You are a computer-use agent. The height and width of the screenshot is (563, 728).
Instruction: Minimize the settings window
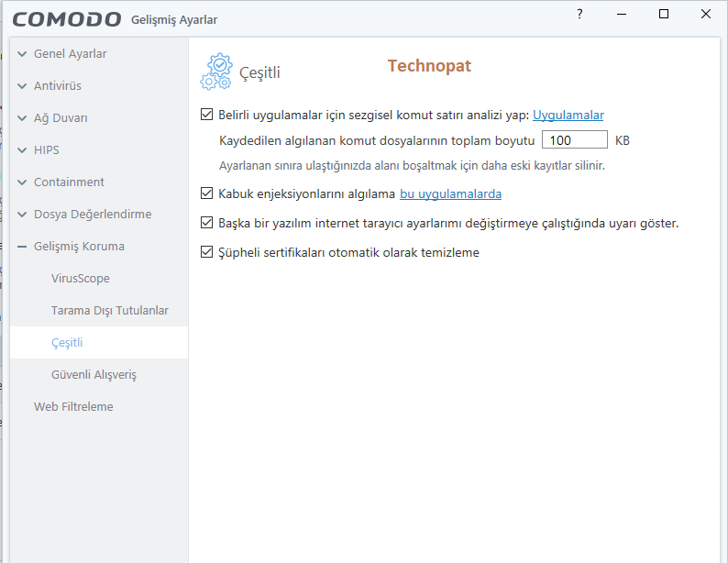[x=622, y=14]
